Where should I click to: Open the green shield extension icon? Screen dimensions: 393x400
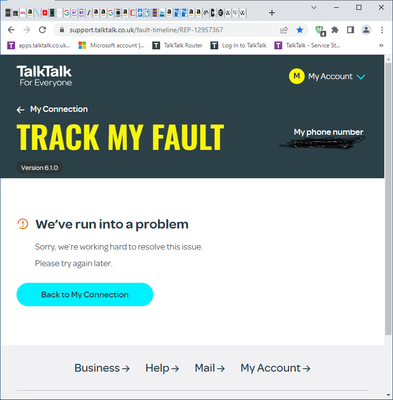pos(320,30)
